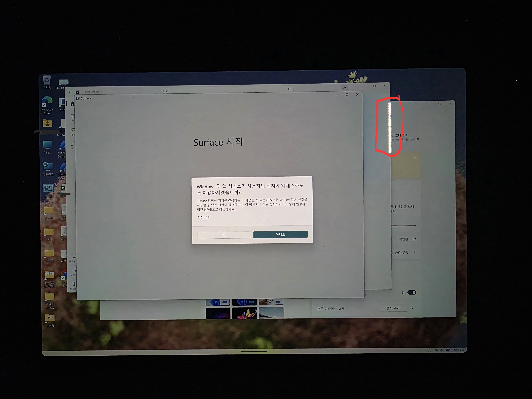Click the 예 button in location dialog

coord(224,235)
